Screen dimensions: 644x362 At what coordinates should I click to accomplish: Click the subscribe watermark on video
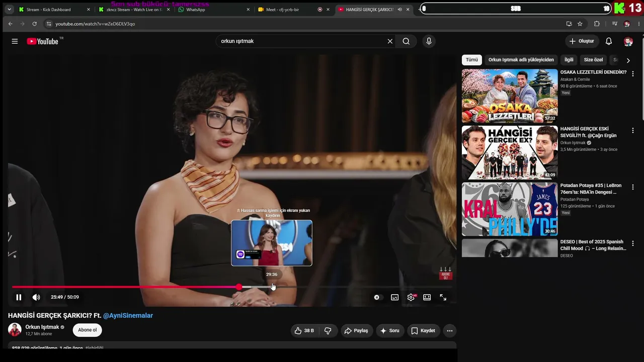[445, 274]
